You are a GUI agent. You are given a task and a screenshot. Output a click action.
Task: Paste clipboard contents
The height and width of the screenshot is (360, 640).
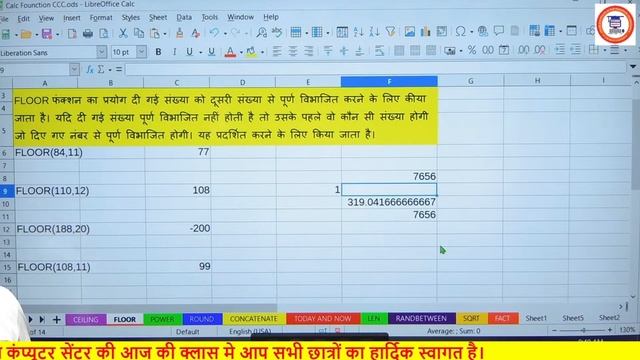coord(155,33)
